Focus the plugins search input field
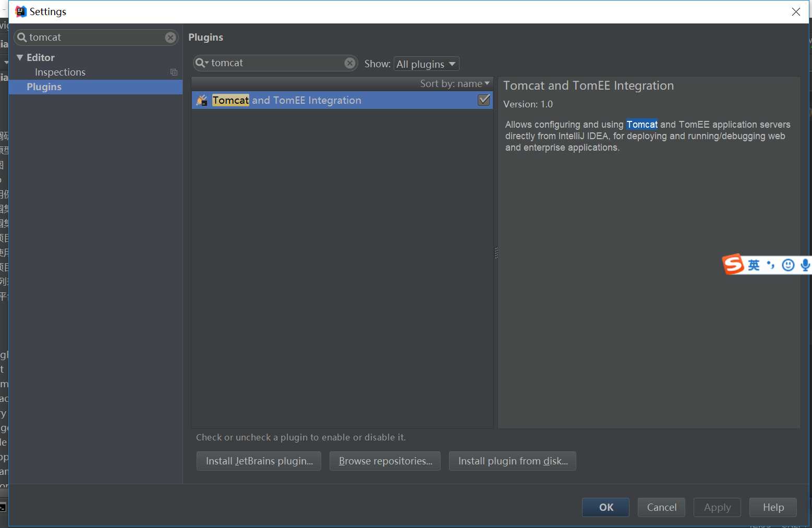812x528 pixels. coord(276,63)
